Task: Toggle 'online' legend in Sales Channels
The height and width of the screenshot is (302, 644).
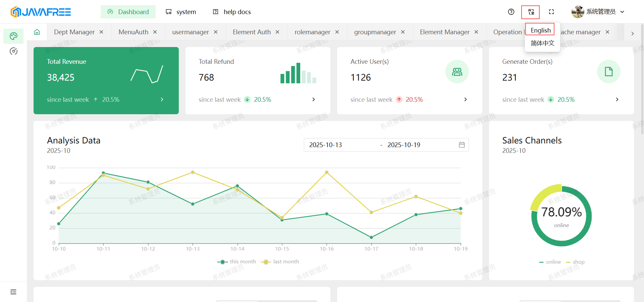Action: (550, 262)
